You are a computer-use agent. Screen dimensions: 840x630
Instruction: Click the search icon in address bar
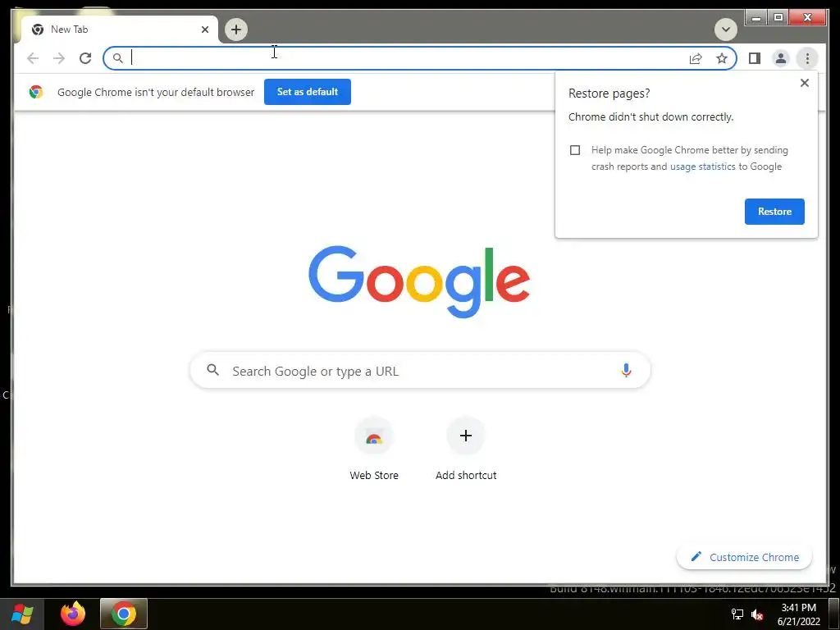pos(118,58)
